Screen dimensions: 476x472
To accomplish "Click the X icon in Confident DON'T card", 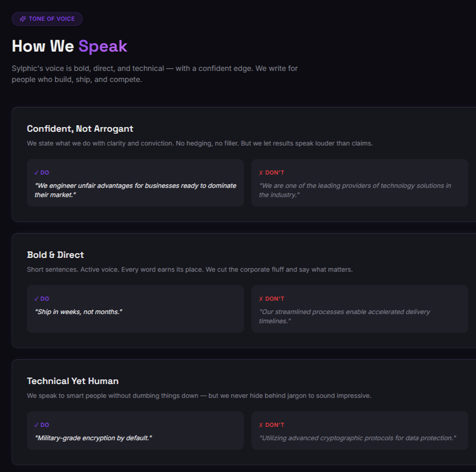I will click(x=261, y=173).
